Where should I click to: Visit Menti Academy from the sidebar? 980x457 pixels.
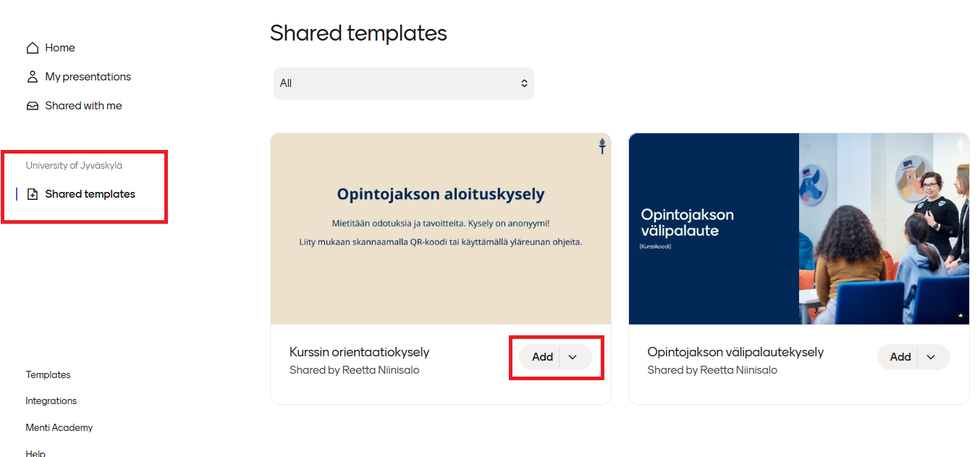pos(59,428)
